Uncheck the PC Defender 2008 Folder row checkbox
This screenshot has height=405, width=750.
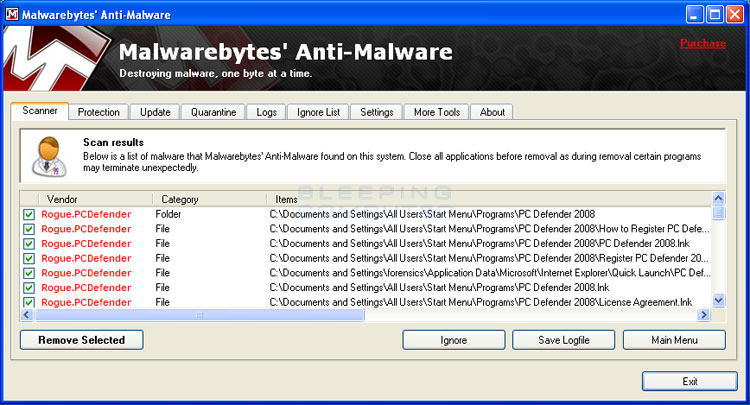29,214
